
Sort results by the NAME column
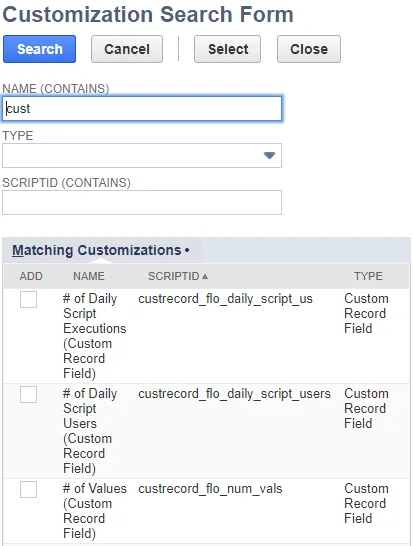coord(89,276)
